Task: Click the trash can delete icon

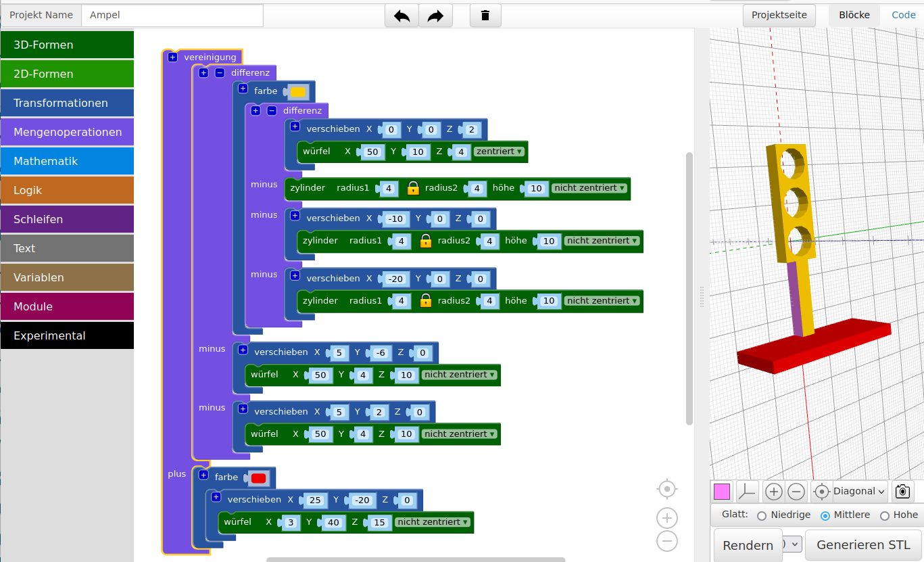Action: click(485, 16)
